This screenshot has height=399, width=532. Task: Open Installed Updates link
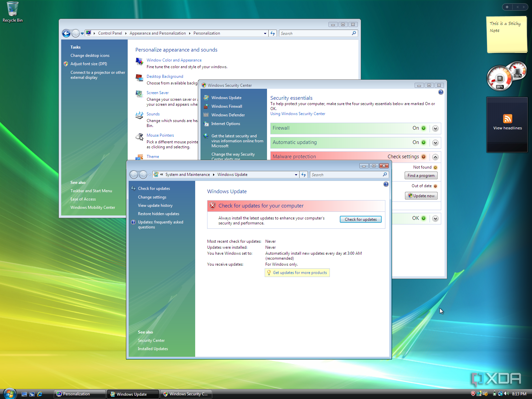coord(153,349)
